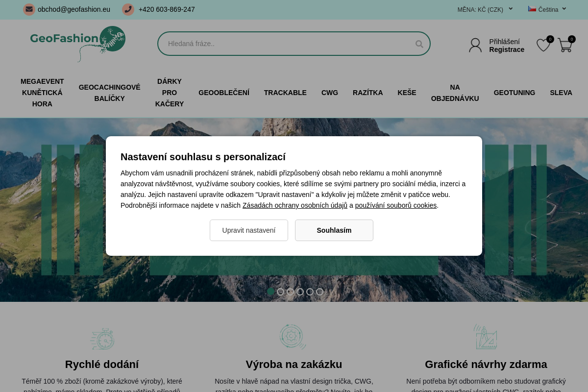Click Upravit nastavení button
The width and height of the screenshot is (588, 392).
[249, 230]
